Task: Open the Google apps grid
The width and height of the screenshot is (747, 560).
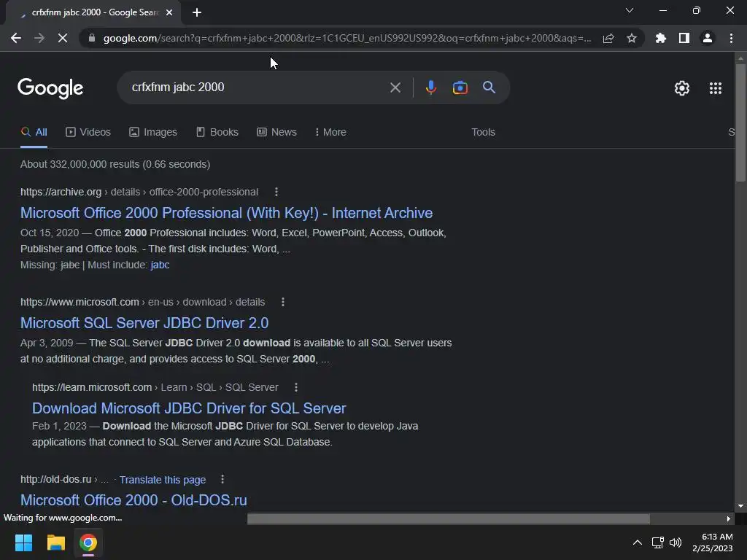Action: 716,88
